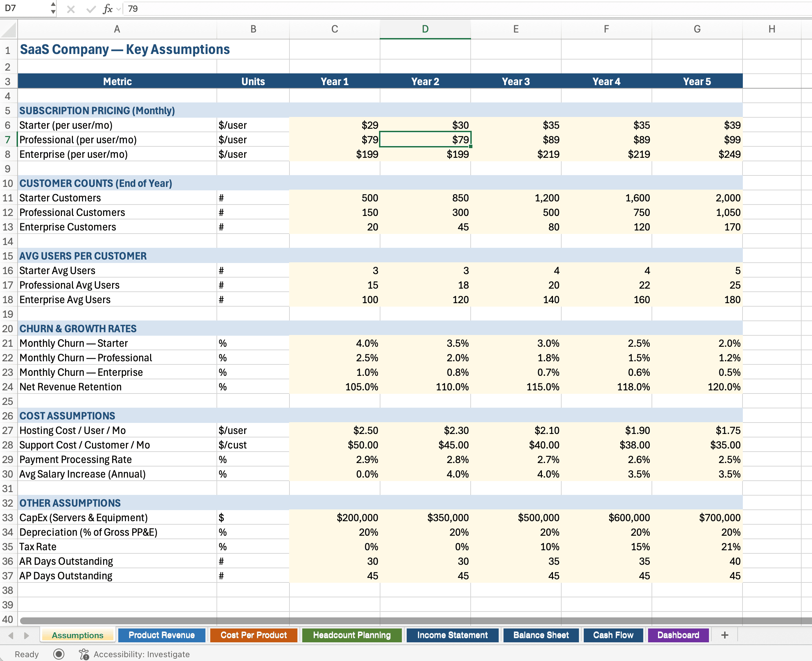This screenshot has height=661, width=812.
Task: Add a new sheet with plus icon
Action: [x=725, y=635]
